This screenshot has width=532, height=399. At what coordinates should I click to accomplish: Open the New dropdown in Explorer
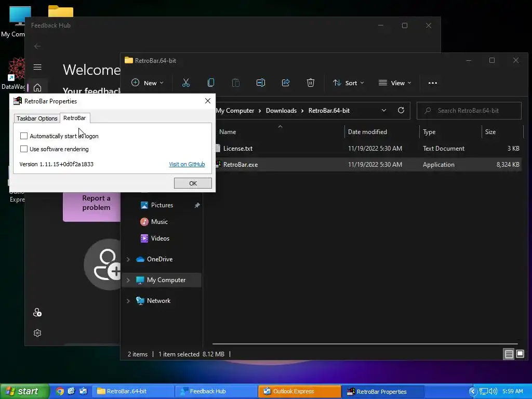coord(147,83)
